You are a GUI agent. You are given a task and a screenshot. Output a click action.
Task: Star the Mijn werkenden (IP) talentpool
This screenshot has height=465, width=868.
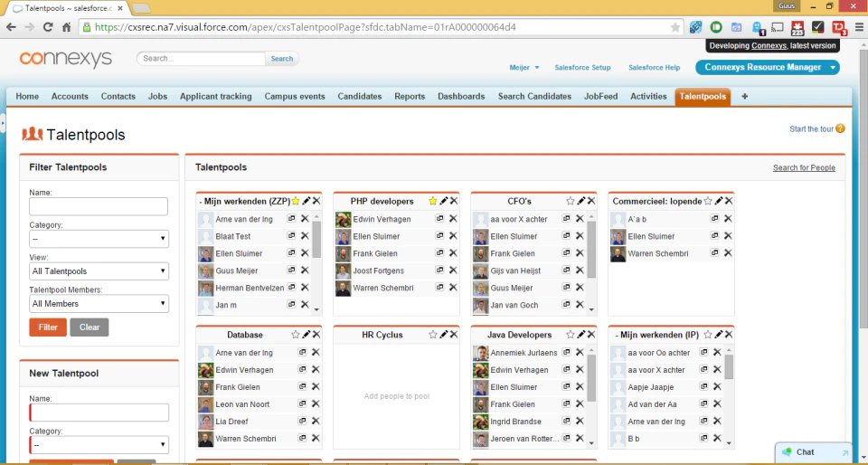(707, 335)
